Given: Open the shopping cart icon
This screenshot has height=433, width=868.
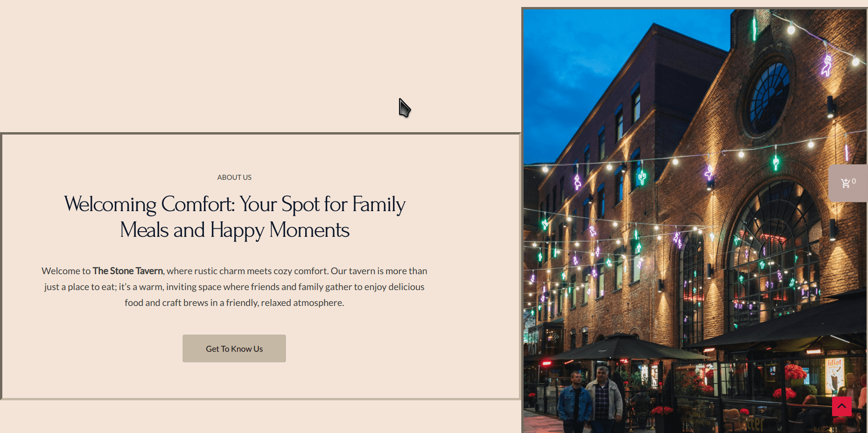Looking at the screenshot, I should [845, 183].
